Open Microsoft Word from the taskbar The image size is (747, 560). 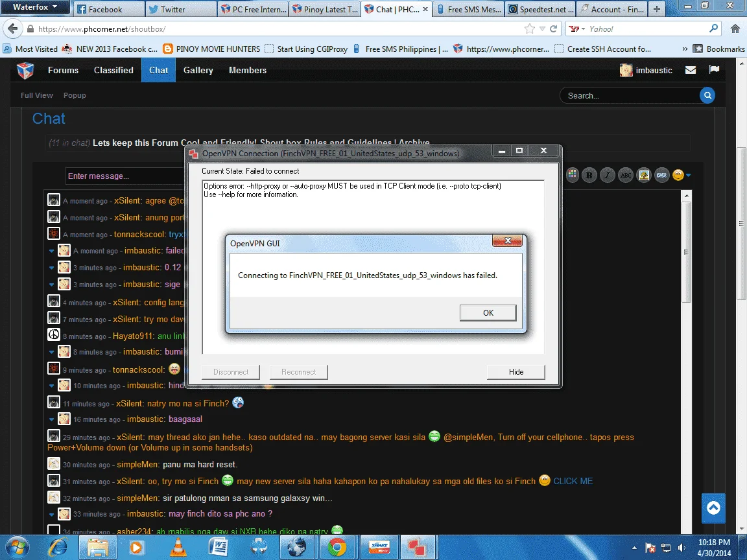pos(218,548)
